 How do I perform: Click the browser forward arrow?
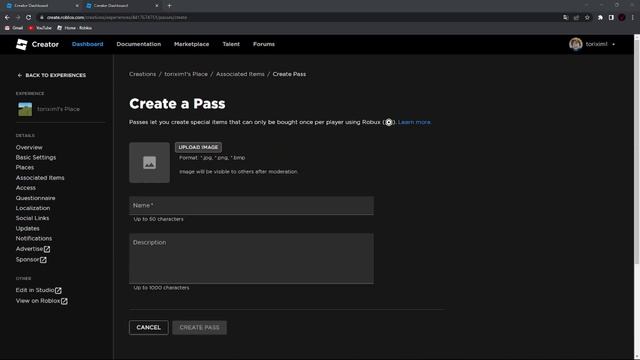coord(18,18)
